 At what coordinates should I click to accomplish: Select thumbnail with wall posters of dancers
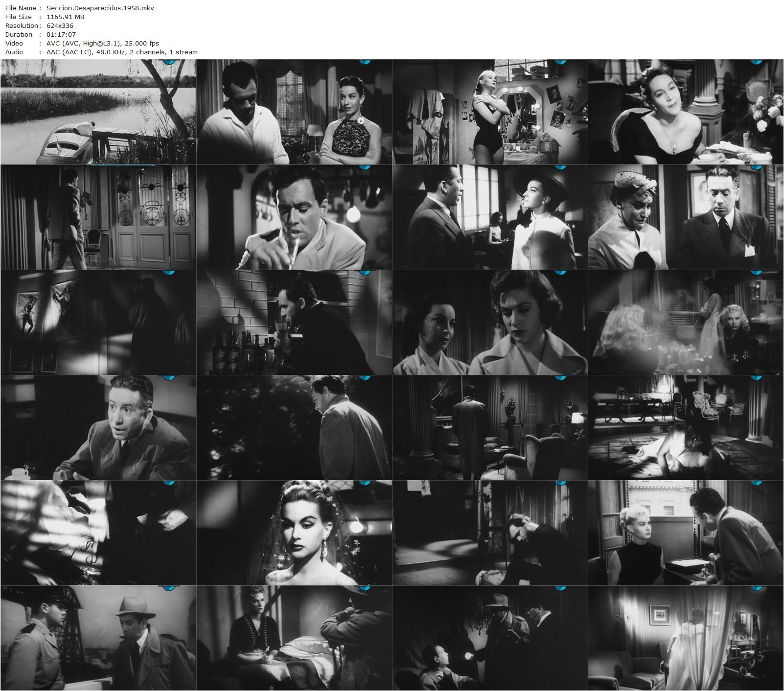[x=98, y=322]
